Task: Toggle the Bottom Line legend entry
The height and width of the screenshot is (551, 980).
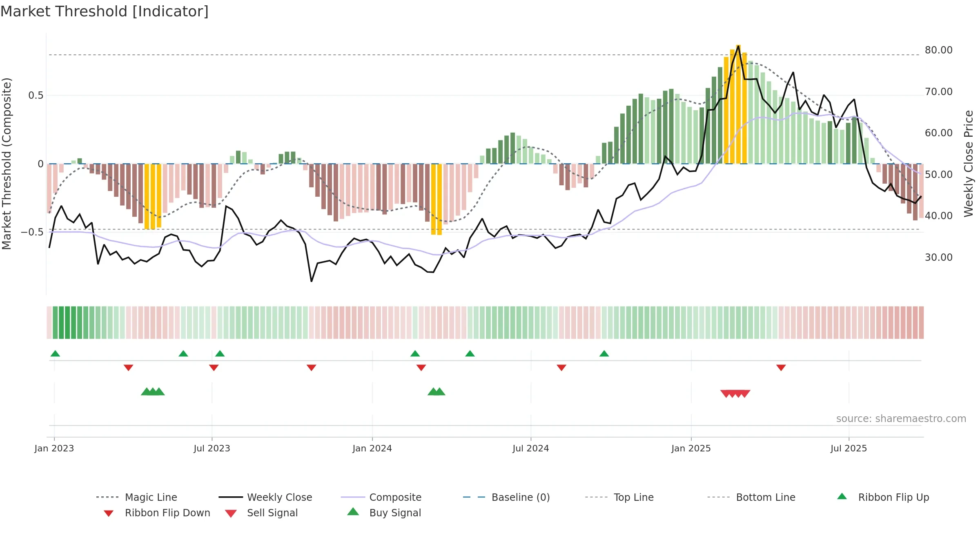Action: coord(751,497)
